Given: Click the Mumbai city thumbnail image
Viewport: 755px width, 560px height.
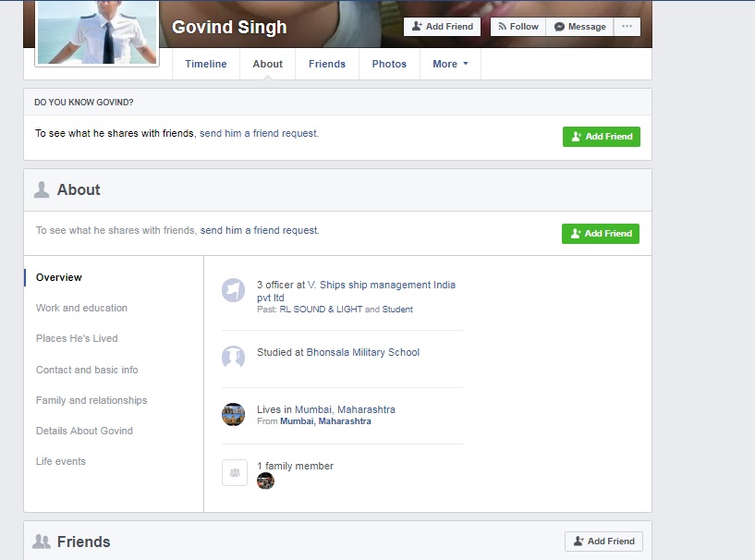Looking at the screenshot, I should (x=233, y=414).
